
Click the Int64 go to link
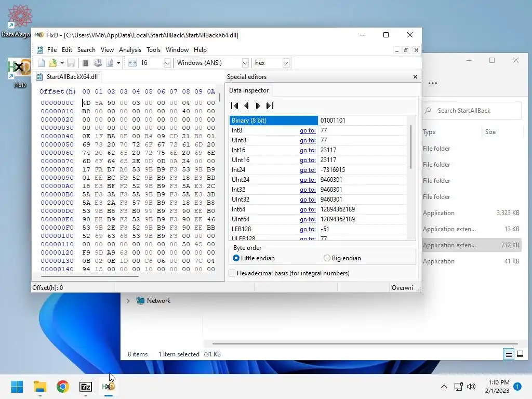(x=308, y=209)
